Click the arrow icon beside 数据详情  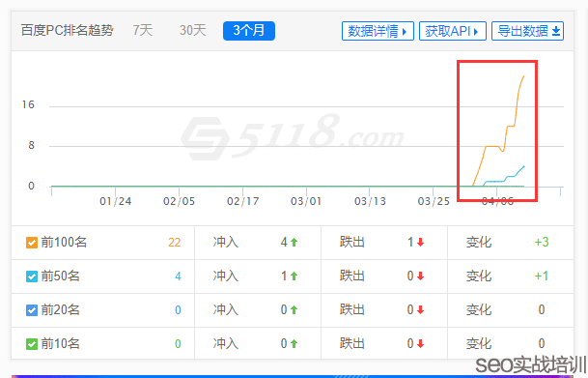coord(405,32)
